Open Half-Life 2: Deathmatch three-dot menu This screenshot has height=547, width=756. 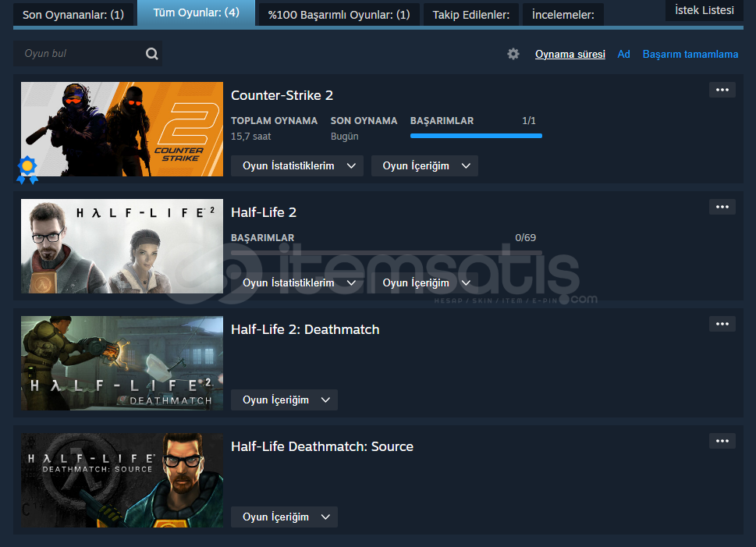pos(722,324)
